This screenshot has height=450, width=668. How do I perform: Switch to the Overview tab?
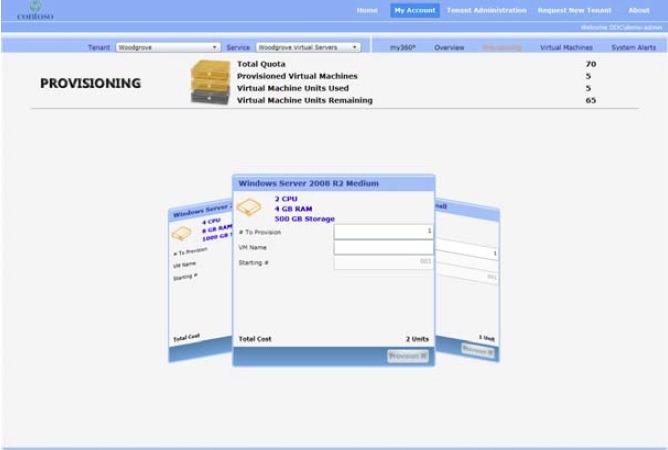pos(449,48)
